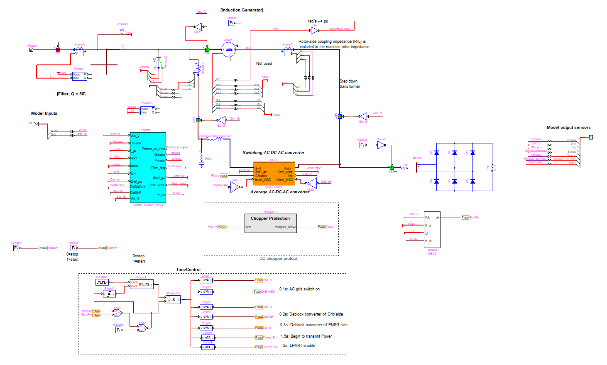The height and width of the screenshot is (365, 607).
Task: Click the Model output sensors port square
Action: point(591,137)
